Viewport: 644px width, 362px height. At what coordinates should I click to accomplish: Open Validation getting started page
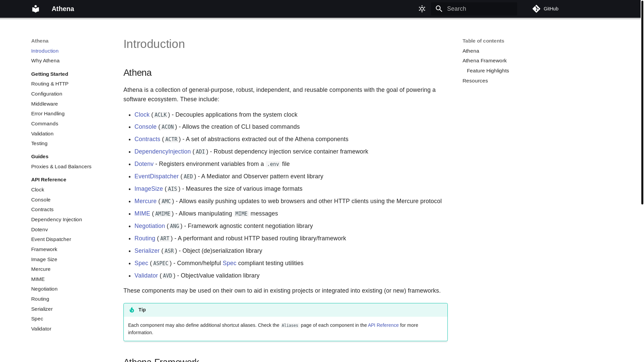click(x=42, y=134)
